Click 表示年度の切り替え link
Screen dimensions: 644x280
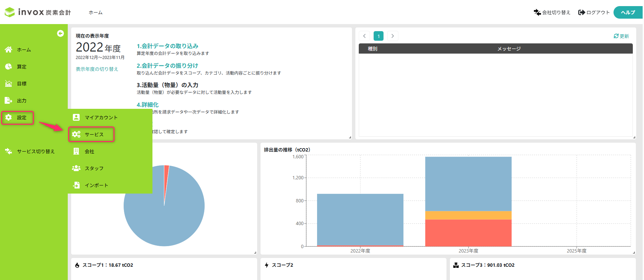tap(97, 69)
